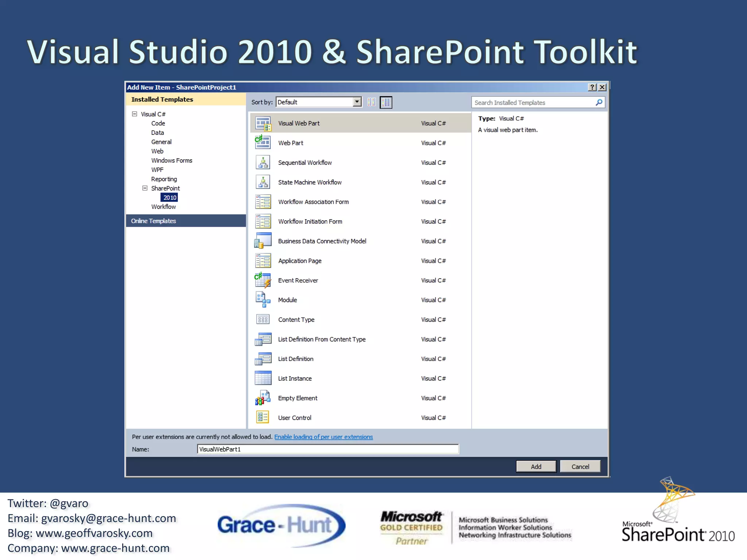Switch to medium icons list view
The width and height of the screenshot is (747, 560).
tap(386, 102)
